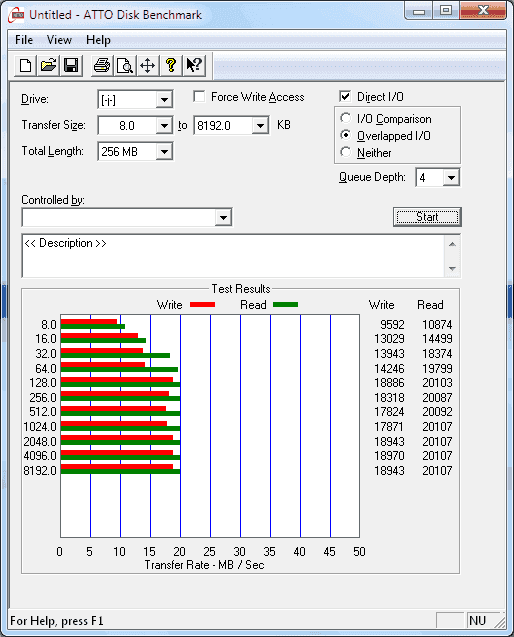Open the View menu
The height and width of the screenshot is (637, 514).
pos(59,40)
